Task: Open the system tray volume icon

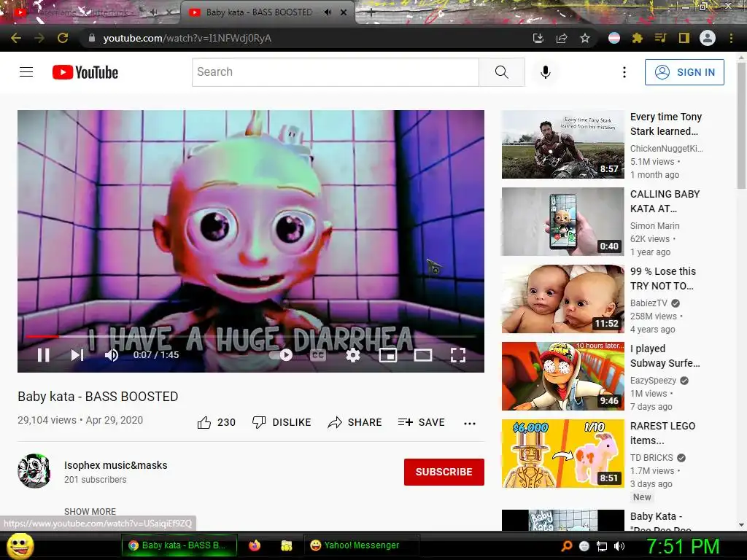Action: pos(619,546)
